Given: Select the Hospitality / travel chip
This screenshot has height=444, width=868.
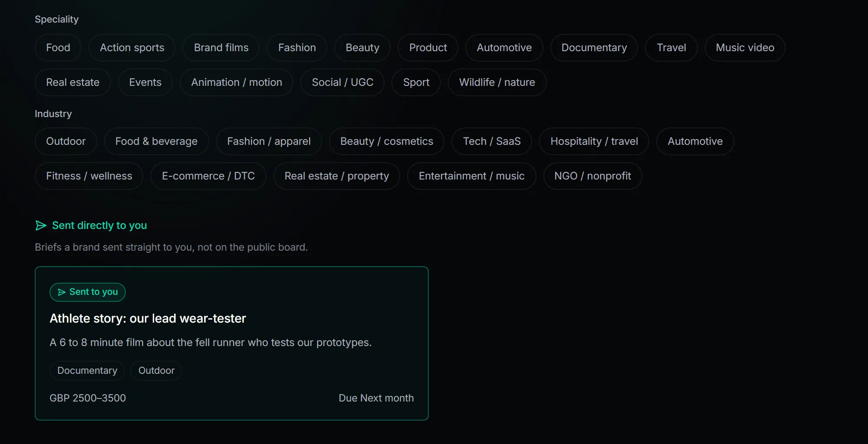Looking at the screenshot, I should 594,141.
